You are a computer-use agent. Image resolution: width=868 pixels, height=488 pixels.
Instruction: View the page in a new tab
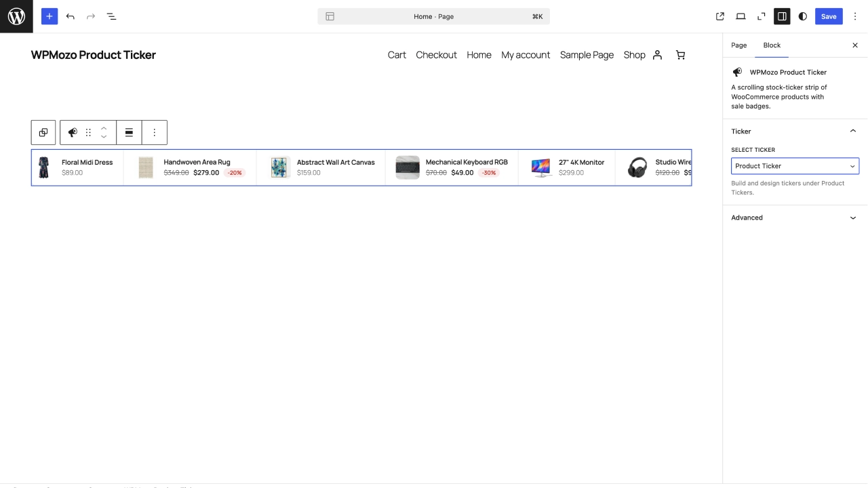tap(720, 16)
